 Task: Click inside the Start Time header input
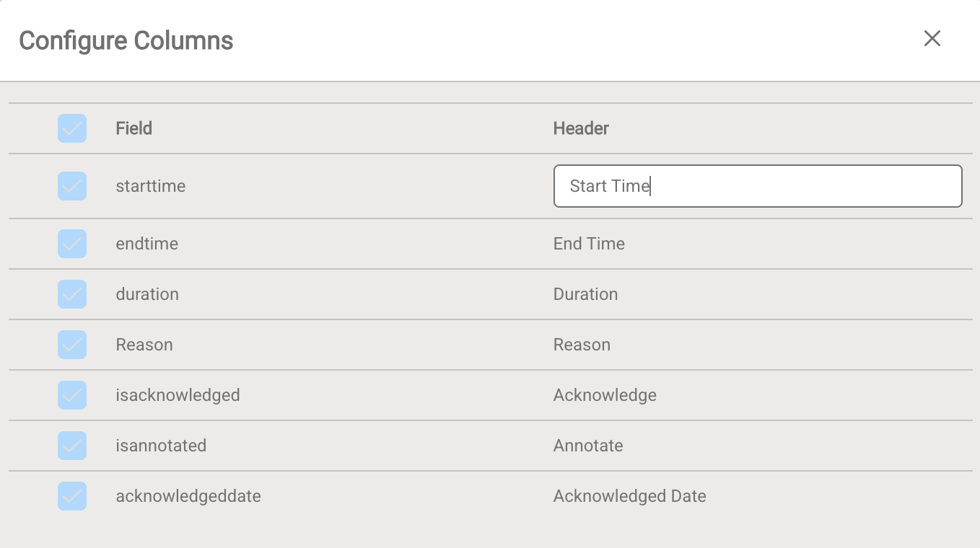tap(758, 185)
